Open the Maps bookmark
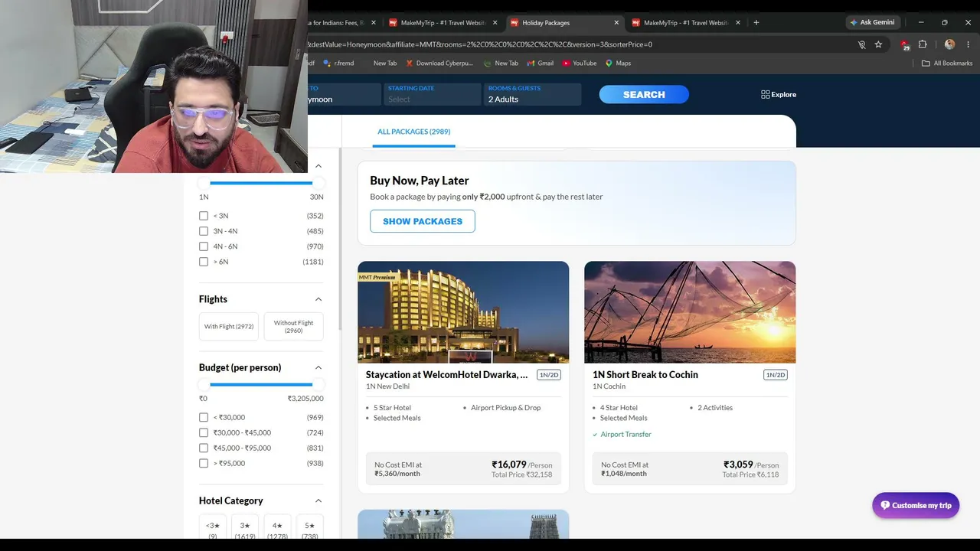This screenshot has height=551, width=980. click(618, 64)
